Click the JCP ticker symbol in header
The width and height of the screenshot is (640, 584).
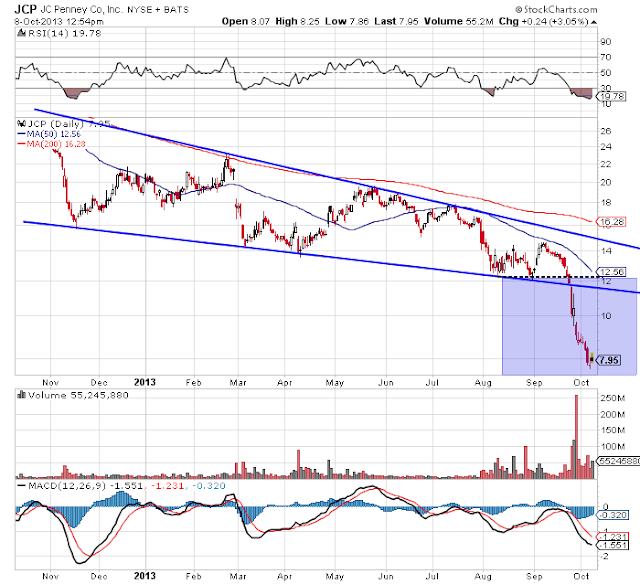[x=25, y=9]
